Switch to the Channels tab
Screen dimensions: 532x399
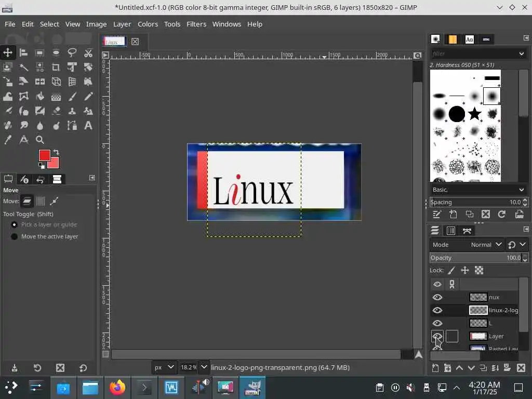[x=450, y=231]
